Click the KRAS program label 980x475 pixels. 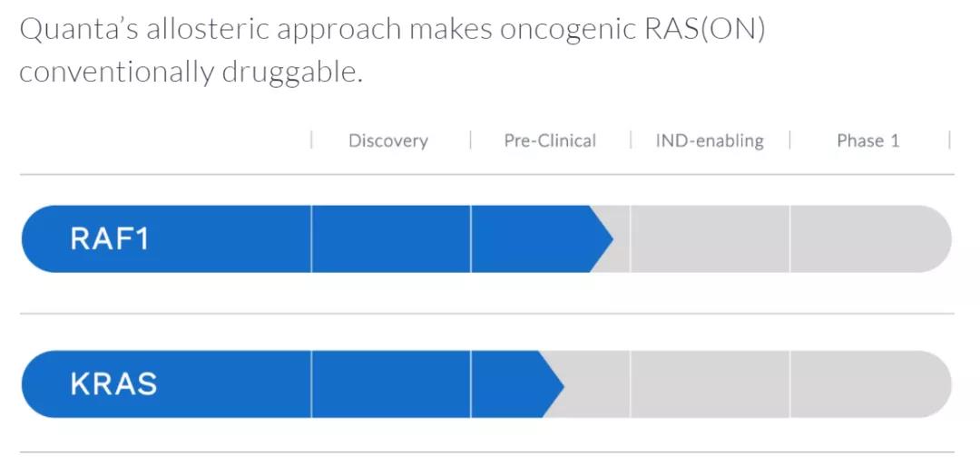[x=113, y=384]
